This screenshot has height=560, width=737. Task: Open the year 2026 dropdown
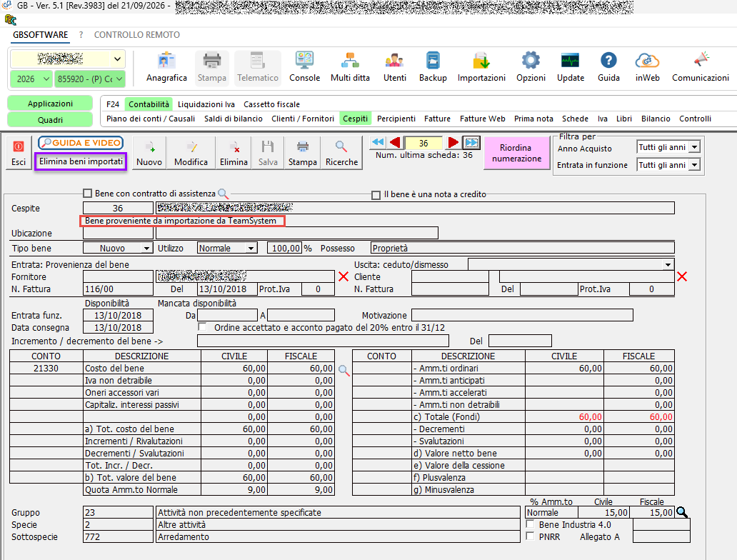pos(31,79)
